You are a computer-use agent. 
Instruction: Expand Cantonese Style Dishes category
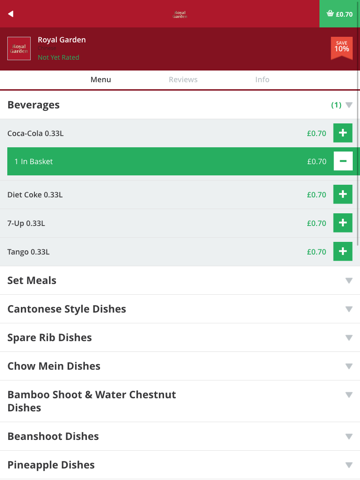180,309
